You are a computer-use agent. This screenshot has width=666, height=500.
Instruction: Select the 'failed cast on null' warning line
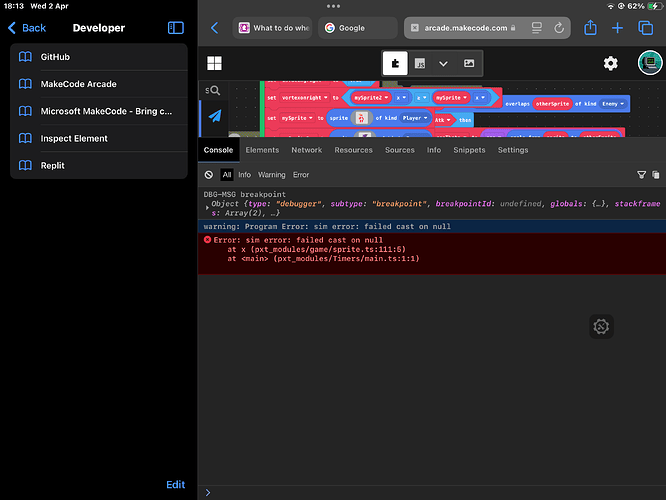(x=432, y=226)
